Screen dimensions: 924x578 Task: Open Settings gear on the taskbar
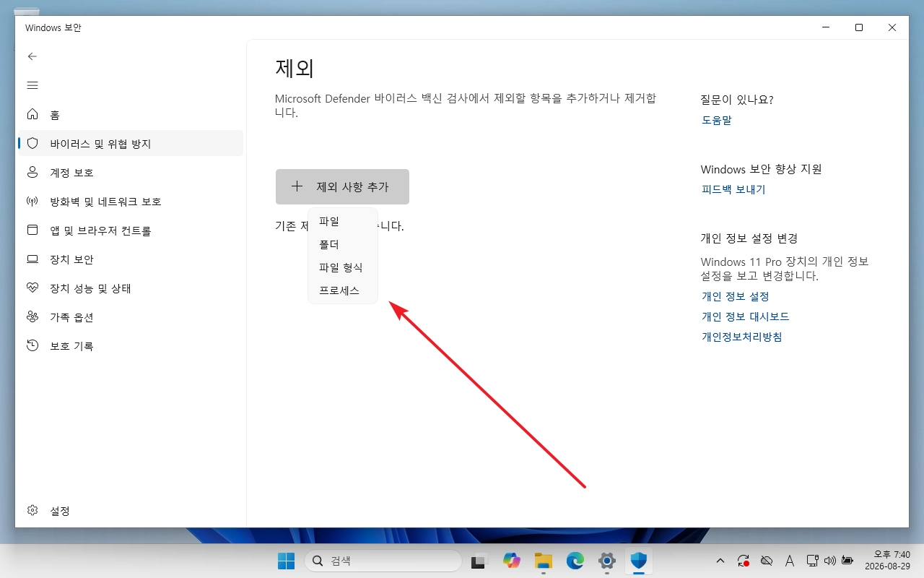click(x=607, y=561)
